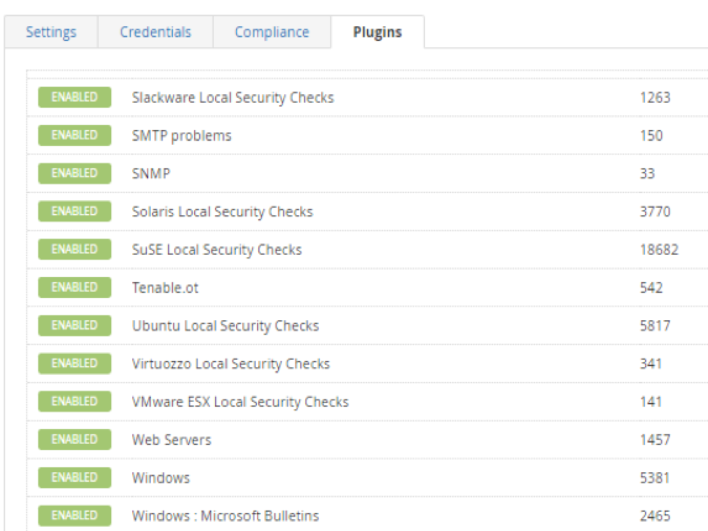Viewport: 708px width, 531px height.
Task: Open the Credentials tab
Action: 155,32
